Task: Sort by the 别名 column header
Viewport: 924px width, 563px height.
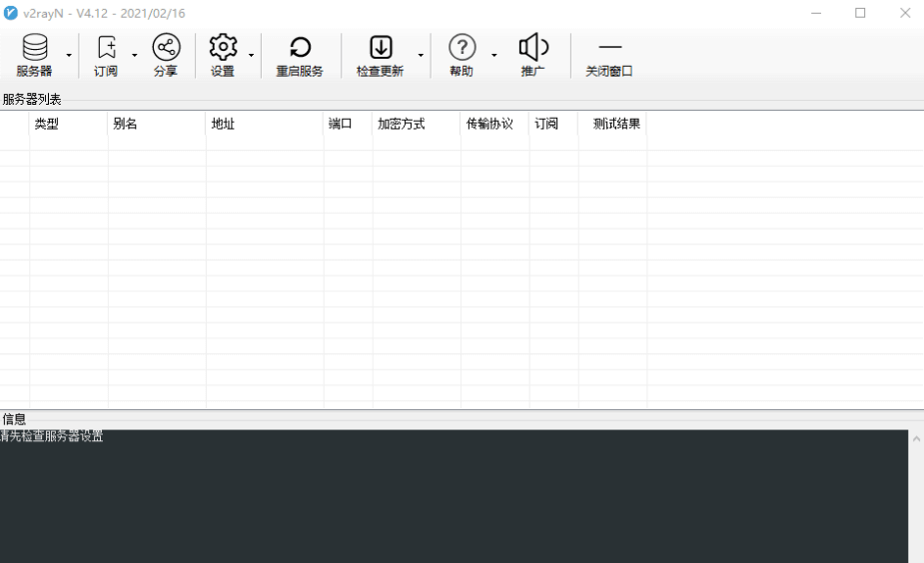Action: pos(157,124)
